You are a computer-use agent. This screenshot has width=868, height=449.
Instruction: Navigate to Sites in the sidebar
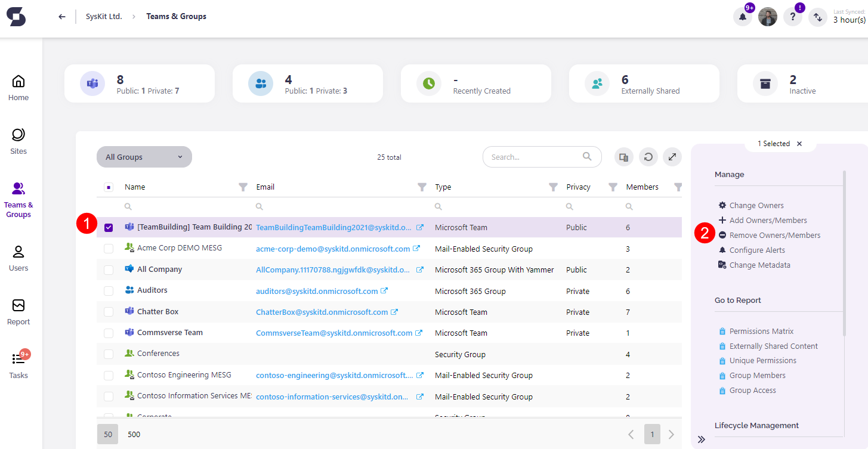pyautogui.click(x=18, y=141)
